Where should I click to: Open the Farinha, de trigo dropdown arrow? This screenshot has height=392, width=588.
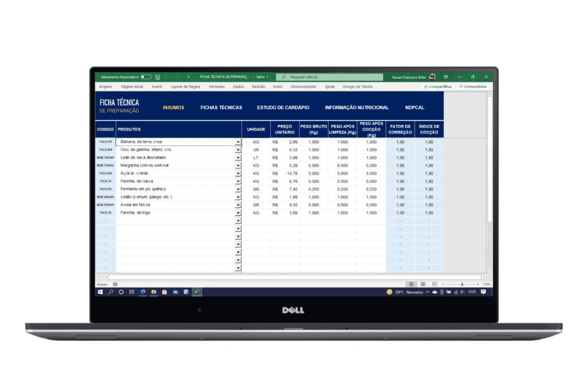[238, 213]
